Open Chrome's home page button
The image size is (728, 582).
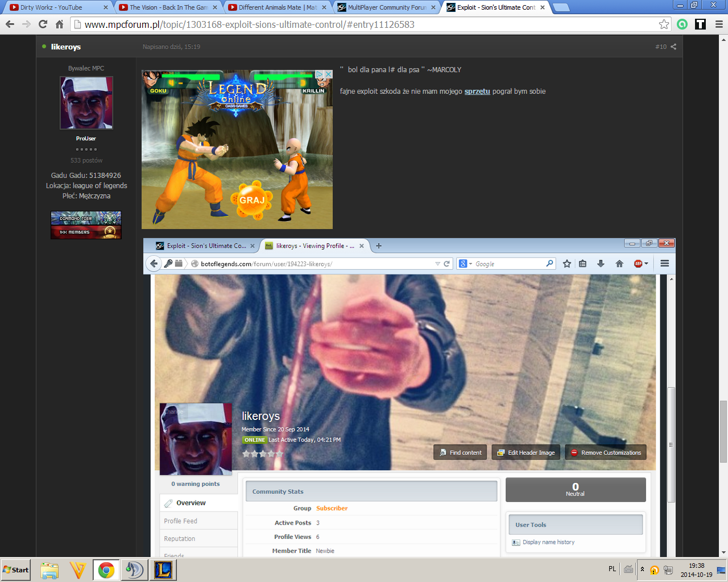coord(59,24)
